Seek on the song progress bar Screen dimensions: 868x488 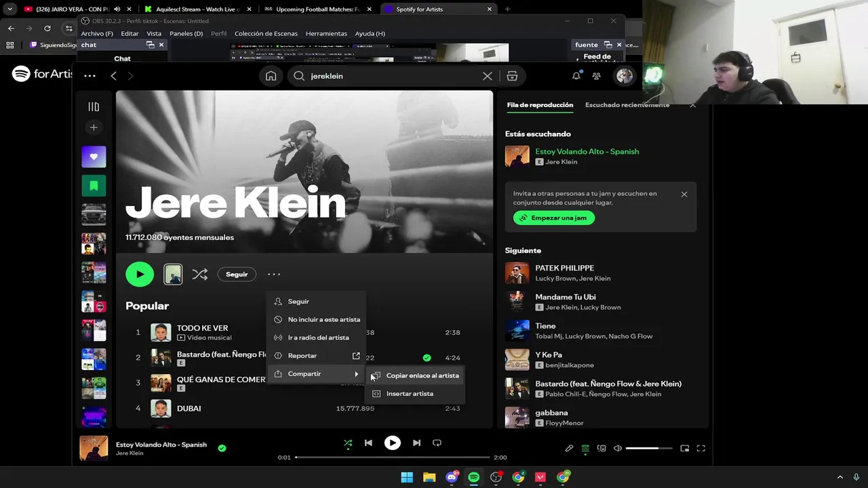coord(392,457)
